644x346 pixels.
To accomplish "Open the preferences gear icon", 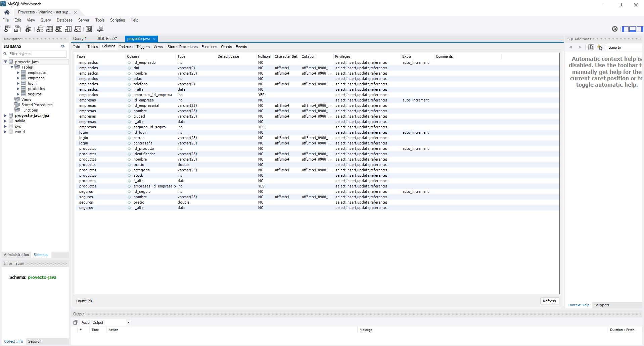I will pyautogui.click(x=615, y=29).
